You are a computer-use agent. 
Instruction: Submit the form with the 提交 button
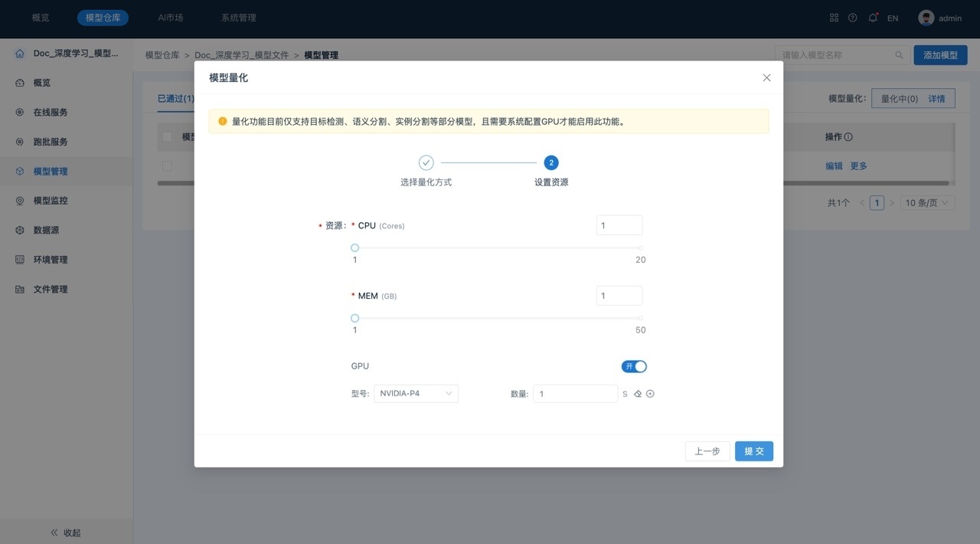tap(753, 451)
